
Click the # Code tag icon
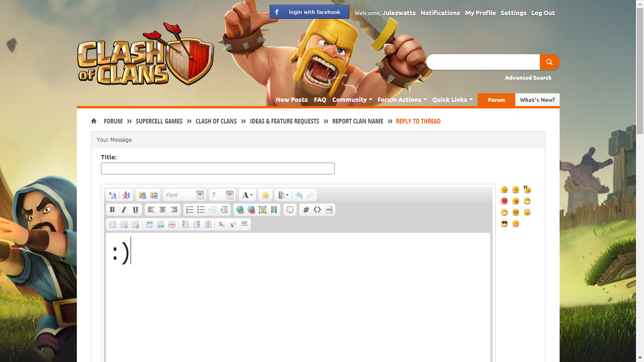(306, 210)
